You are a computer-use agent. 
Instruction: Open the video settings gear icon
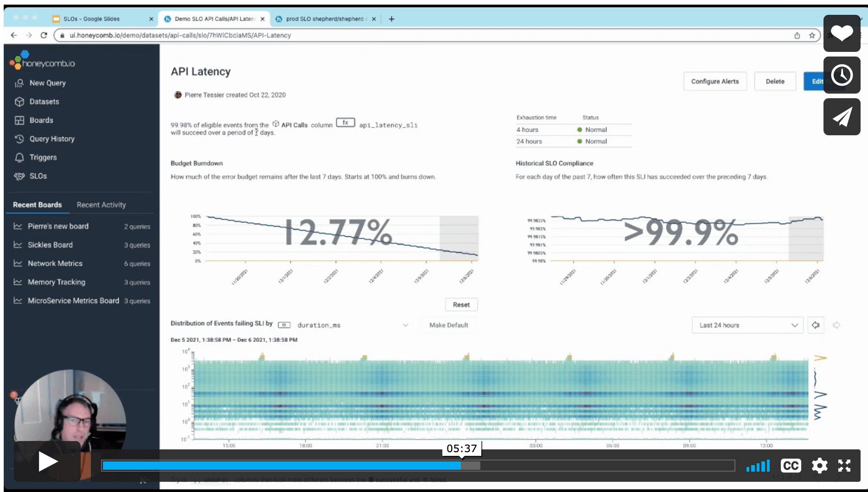point(819,465)
